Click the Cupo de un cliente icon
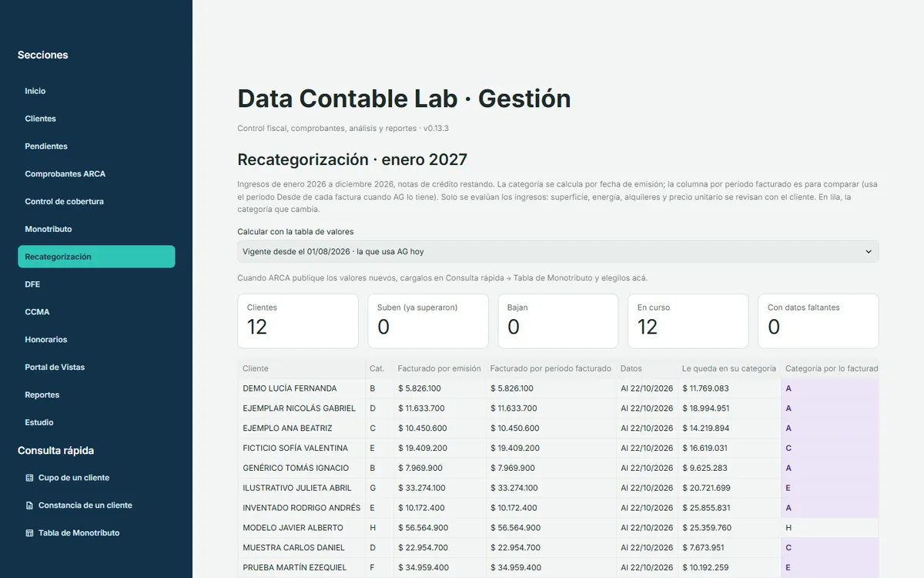 tap(29, 478)
